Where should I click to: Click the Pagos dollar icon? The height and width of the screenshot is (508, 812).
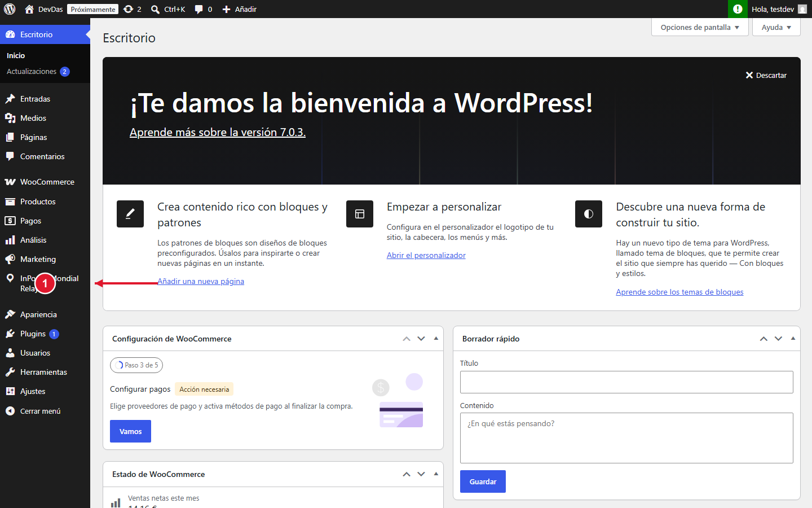10,221
